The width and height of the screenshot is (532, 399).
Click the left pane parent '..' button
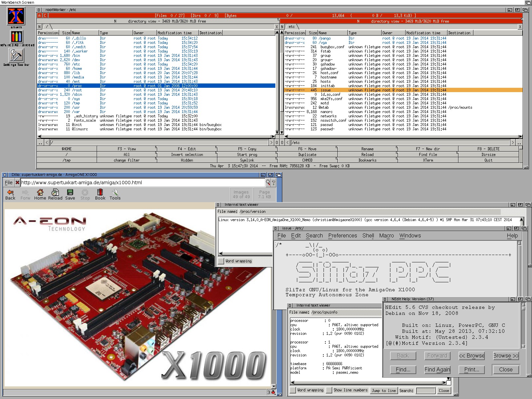41,143
